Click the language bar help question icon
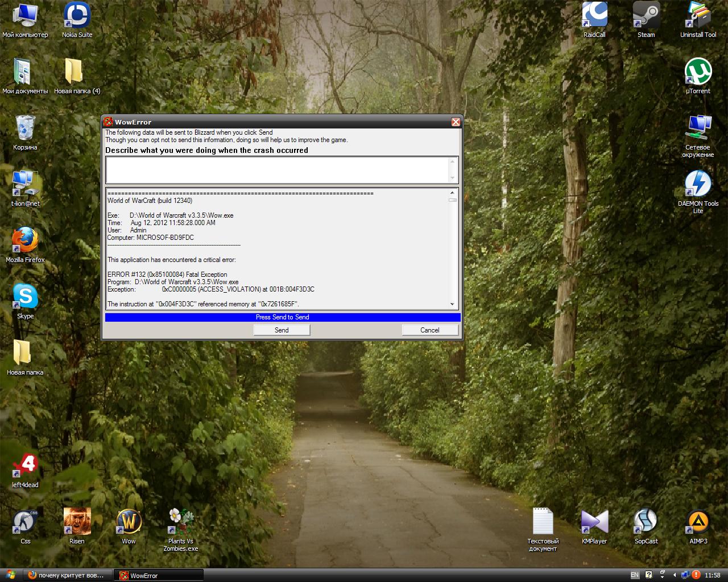Image resolution: width=728 pixels, height=582 pixels. pyautogui.click(x=650, y=575)
